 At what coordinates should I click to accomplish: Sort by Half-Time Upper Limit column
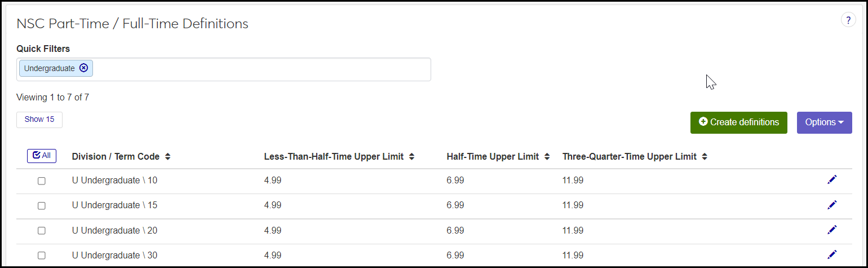coord(547,157)
